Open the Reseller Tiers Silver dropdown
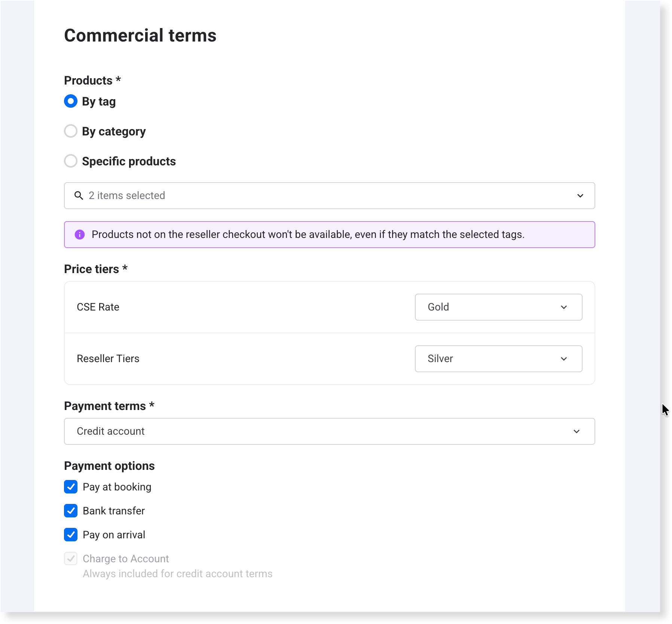The width and height of the screenshot is (672, 624). pos(499,359)
